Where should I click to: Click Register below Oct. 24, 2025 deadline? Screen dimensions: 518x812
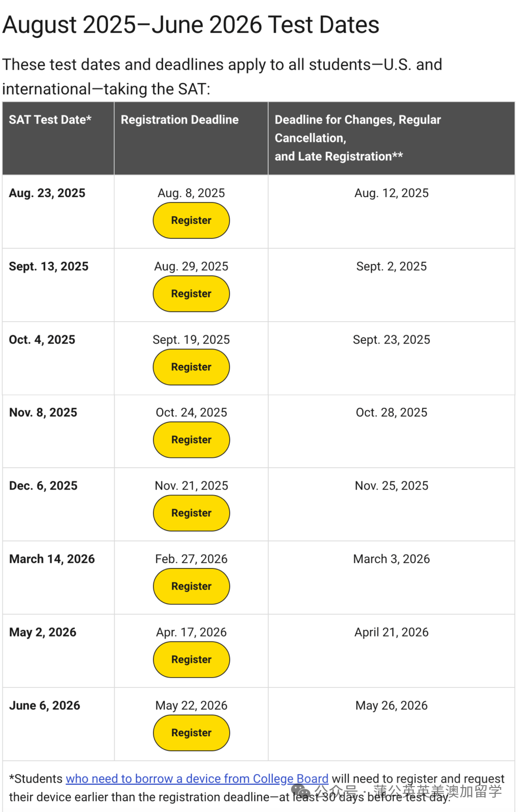coord(191,440)
